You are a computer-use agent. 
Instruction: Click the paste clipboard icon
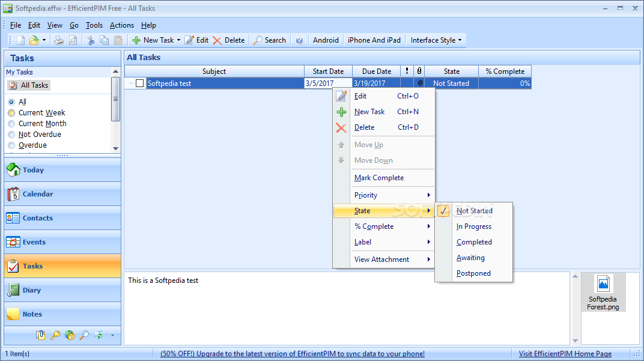pos(118,40)
